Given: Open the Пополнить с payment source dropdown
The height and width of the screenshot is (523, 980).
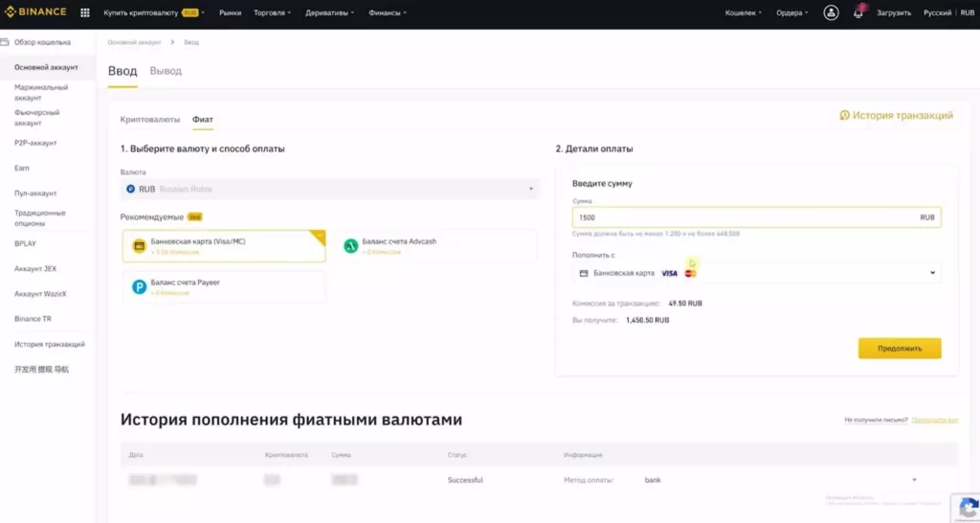Looking at the screenshot, I should coord(756,273).
